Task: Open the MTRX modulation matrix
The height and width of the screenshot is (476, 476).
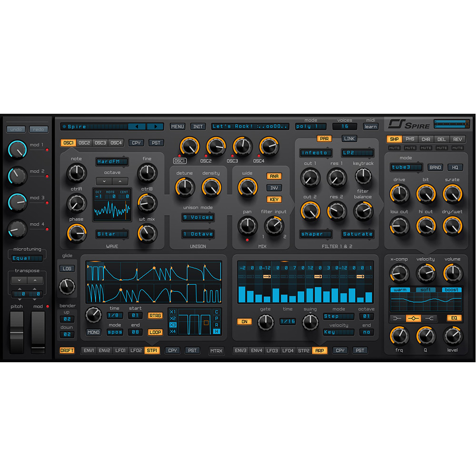Action: tap(217, 351)
